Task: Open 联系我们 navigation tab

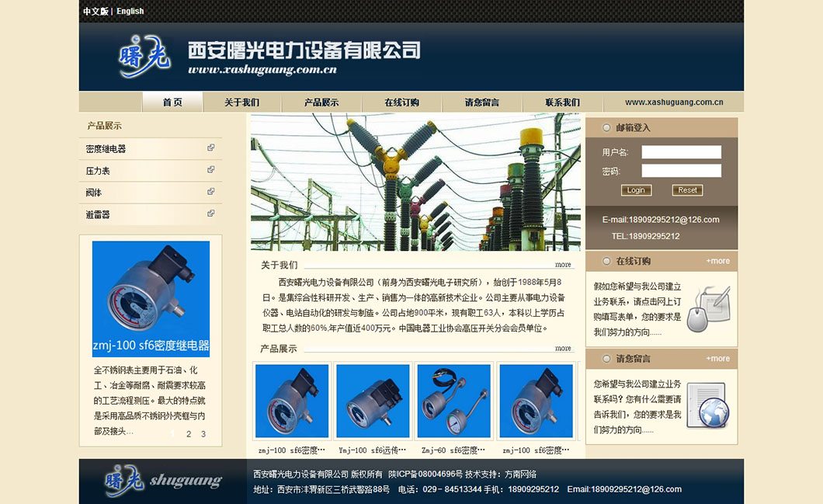Action: (x=563, y=103)
